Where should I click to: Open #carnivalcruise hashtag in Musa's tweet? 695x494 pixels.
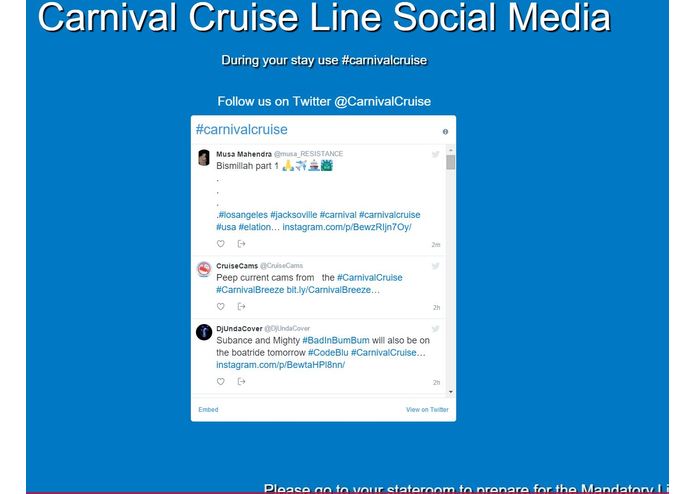click(390, 215)
